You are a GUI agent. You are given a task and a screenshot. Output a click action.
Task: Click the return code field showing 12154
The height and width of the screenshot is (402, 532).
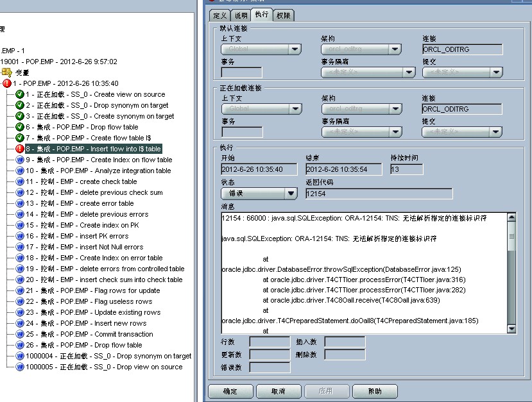click(x=379, y=194)
